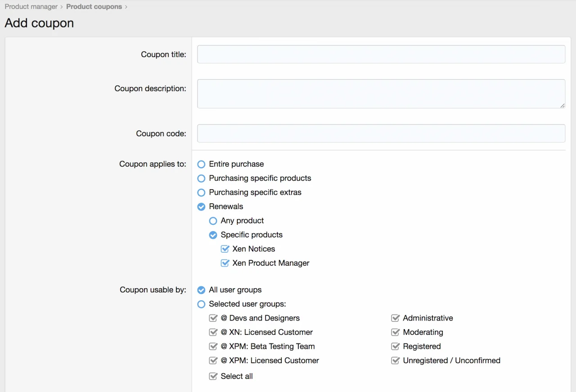The image size is (576, 392).
Task: Toggle the XPM: Beta Testing Team checkbox
Action: 213,347
